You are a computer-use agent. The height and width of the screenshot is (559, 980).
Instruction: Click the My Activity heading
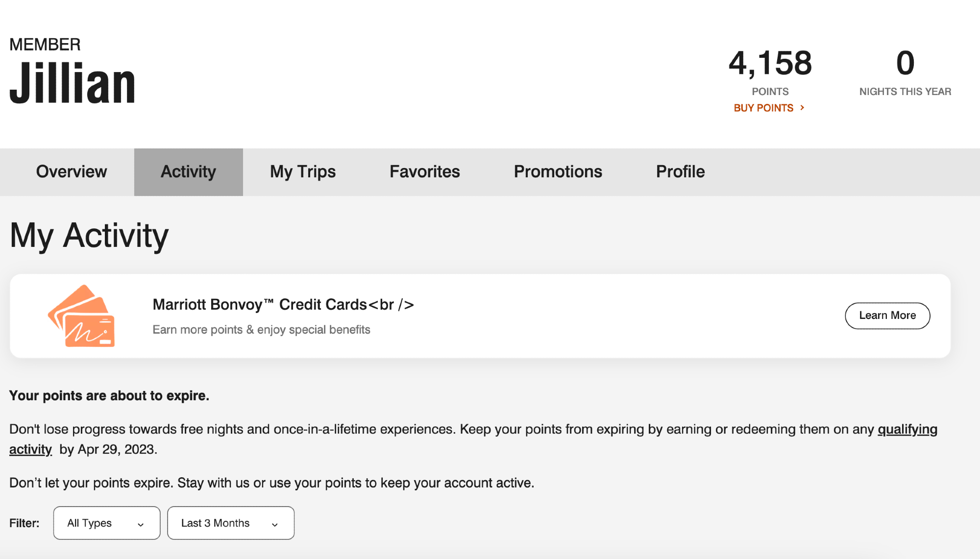point(89,236)
